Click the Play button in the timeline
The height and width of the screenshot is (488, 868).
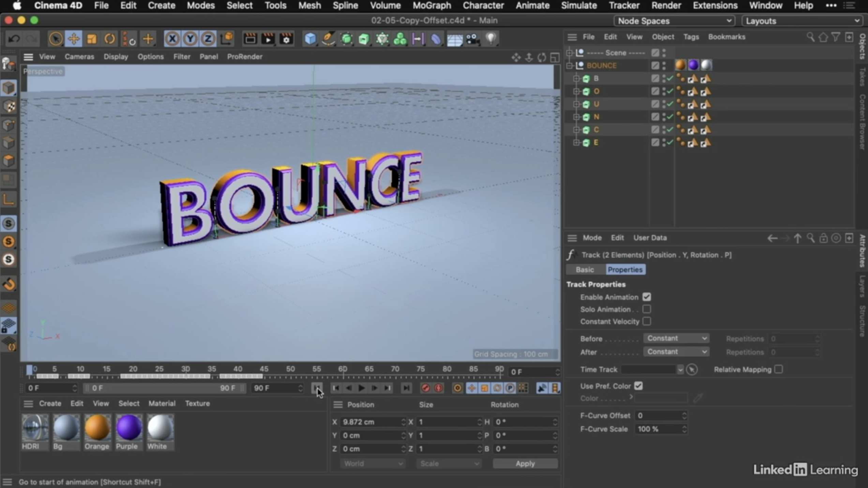(361, 388)
